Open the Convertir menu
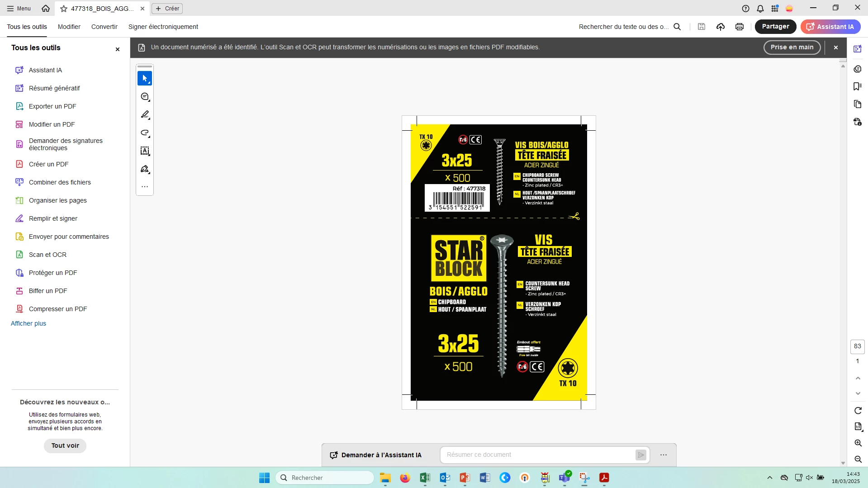This screenshot has width=868, height=488. [x=104, y=27]
